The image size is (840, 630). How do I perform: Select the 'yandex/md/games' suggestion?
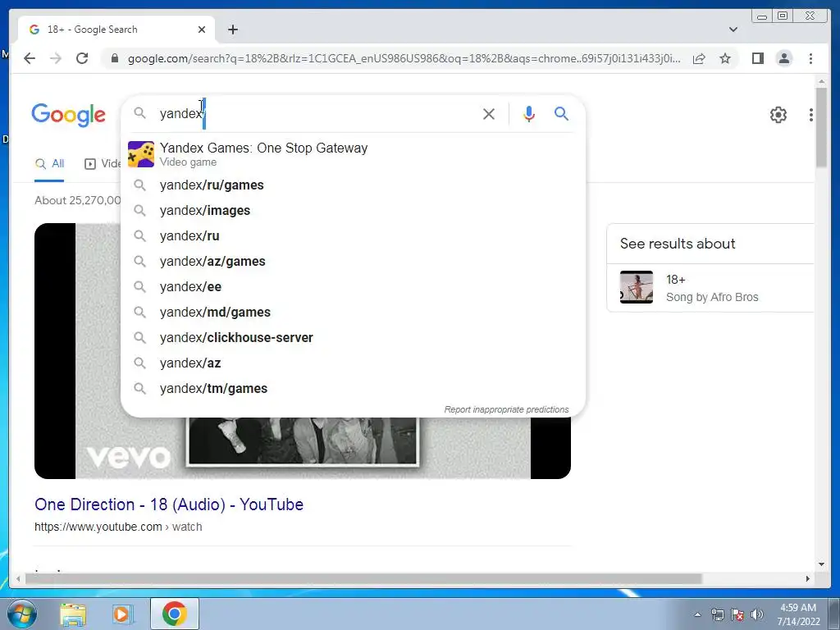[353, 313]
